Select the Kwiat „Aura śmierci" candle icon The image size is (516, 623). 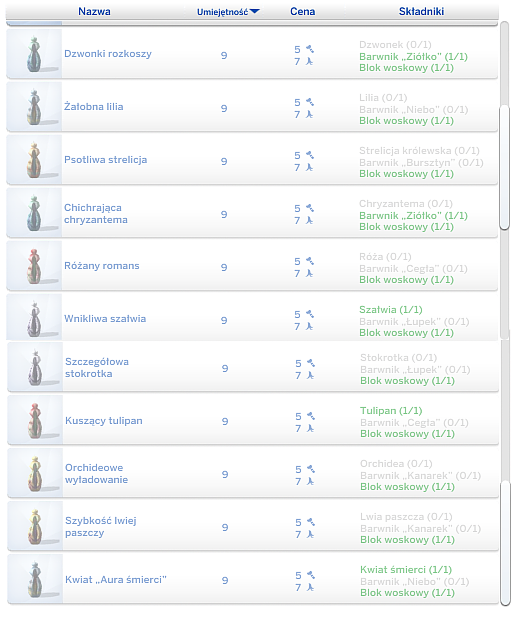[x=35, y=579]
